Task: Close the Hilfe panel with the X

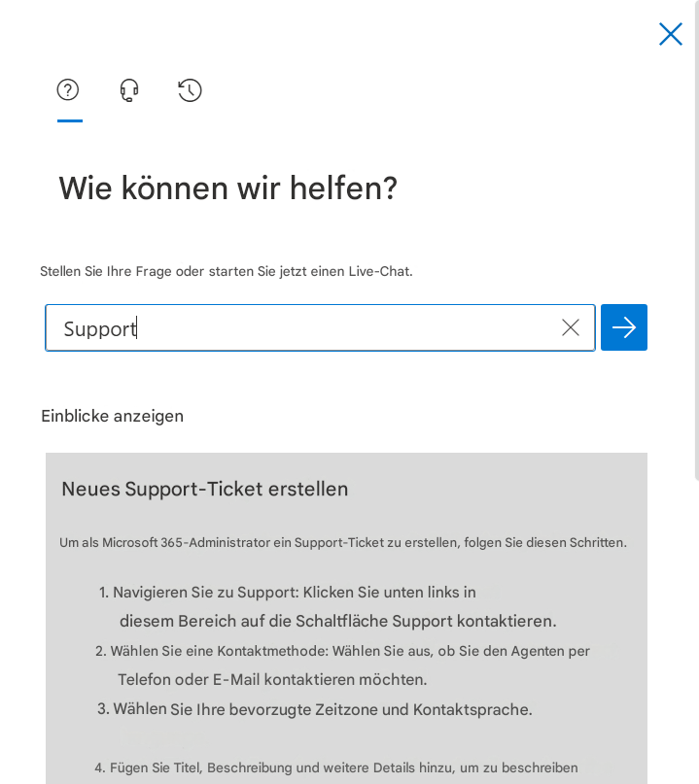Action: click(x=670, y=34)
